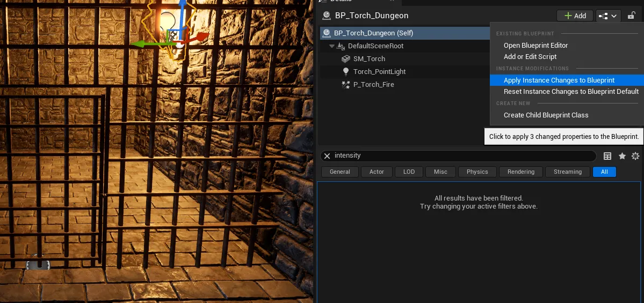
Task: Collapse the DefaultSceneRoot tree arrow
Action: [332, 46]
